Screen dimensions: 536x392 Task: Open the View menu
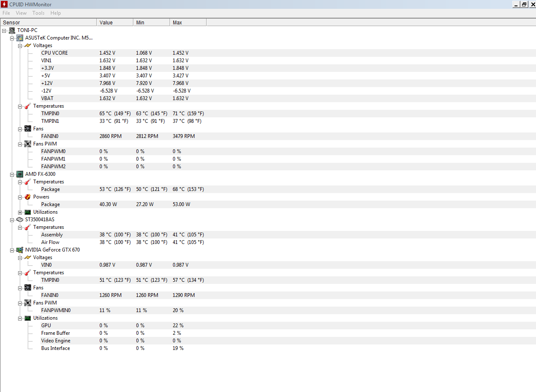click(21, 13)
